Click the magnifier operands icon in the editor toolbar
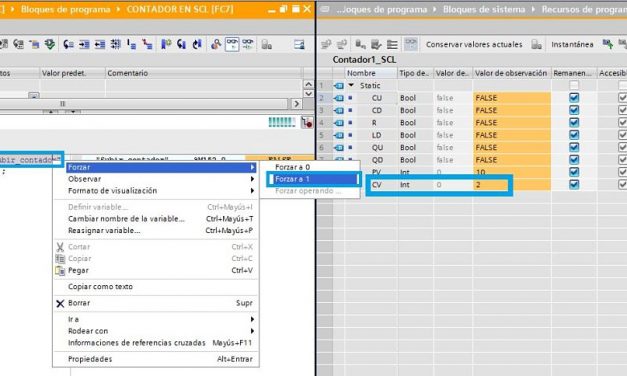627x376 pixels. point(216,44)
